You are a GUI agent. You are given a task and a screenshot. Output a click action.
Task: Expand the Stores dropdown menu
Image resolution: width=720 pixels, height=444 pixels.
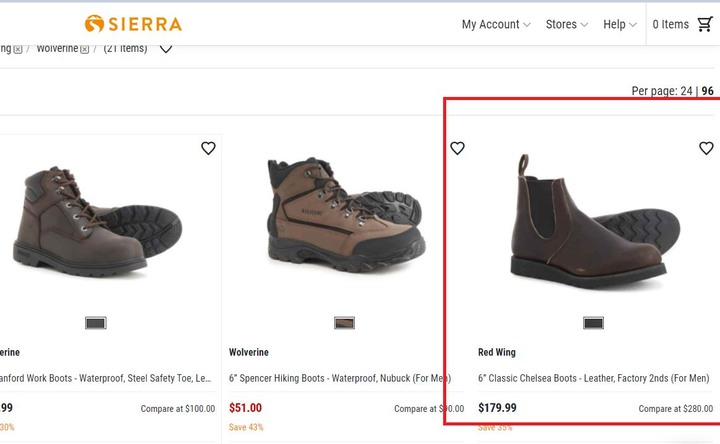[567, 24]
